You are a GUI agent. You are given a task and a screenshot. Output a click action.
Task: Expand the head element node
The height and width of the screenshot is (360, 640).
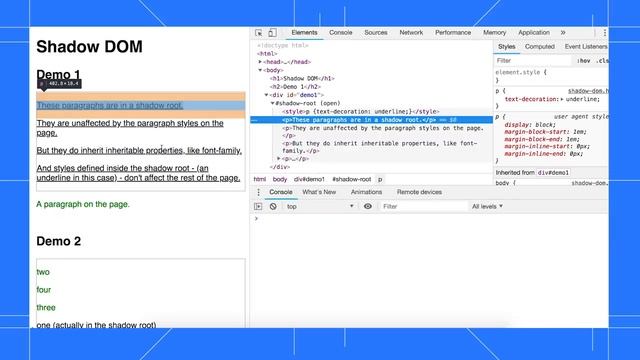coord(260,62)
